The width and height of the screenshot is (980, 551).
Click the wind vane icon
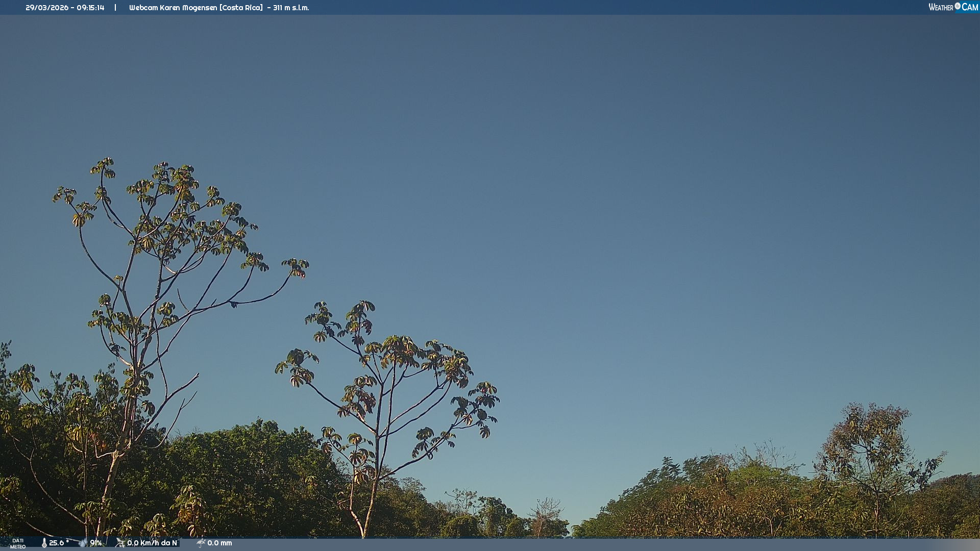point(120,543)
